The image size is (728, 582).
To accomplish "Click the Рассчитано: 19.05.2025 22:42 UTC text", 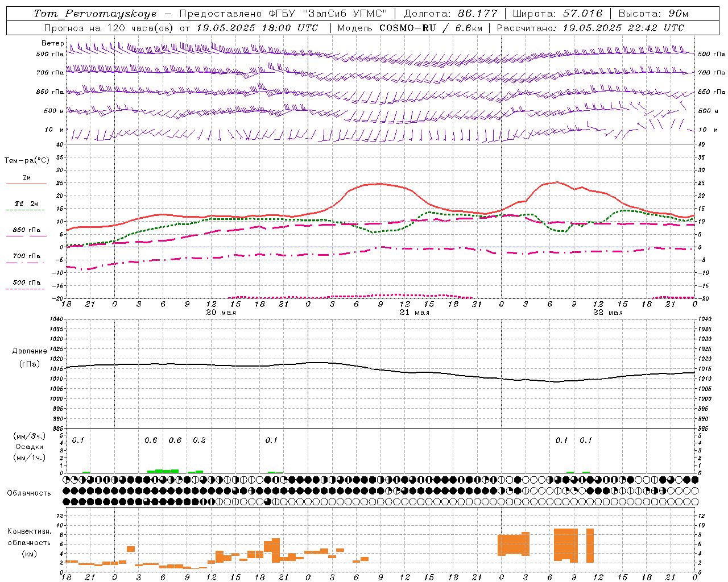I will click(x=590, y=28).
